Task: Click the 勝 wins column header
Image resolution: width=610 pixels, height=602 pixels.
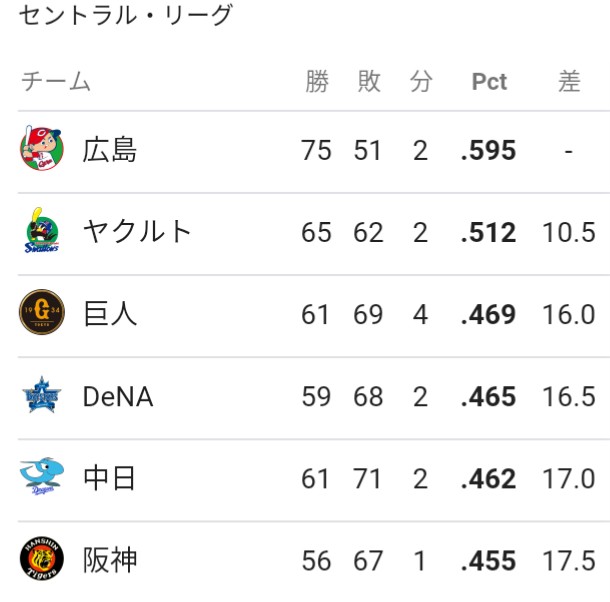Action: pos(317,81)
